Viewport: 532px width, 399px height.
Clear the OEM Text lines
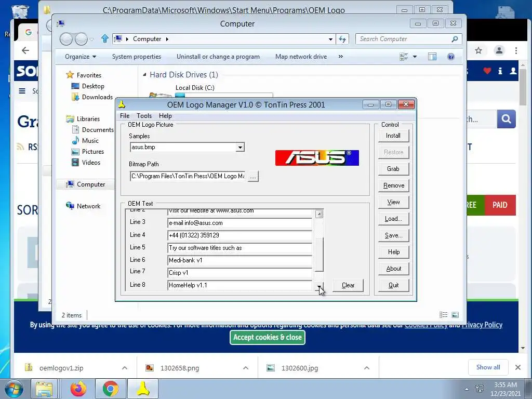(x=348, y=285)
